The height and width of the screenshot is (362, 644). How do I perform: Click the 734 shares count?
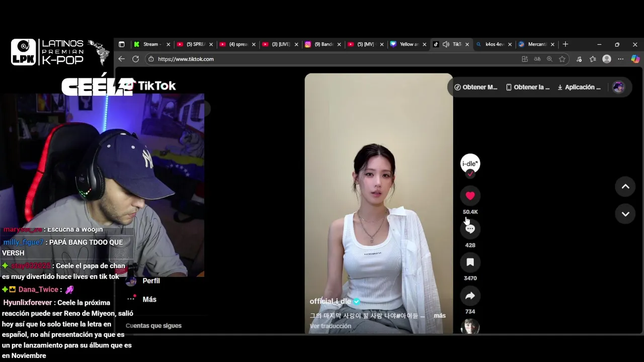click(x=470, y=312)
